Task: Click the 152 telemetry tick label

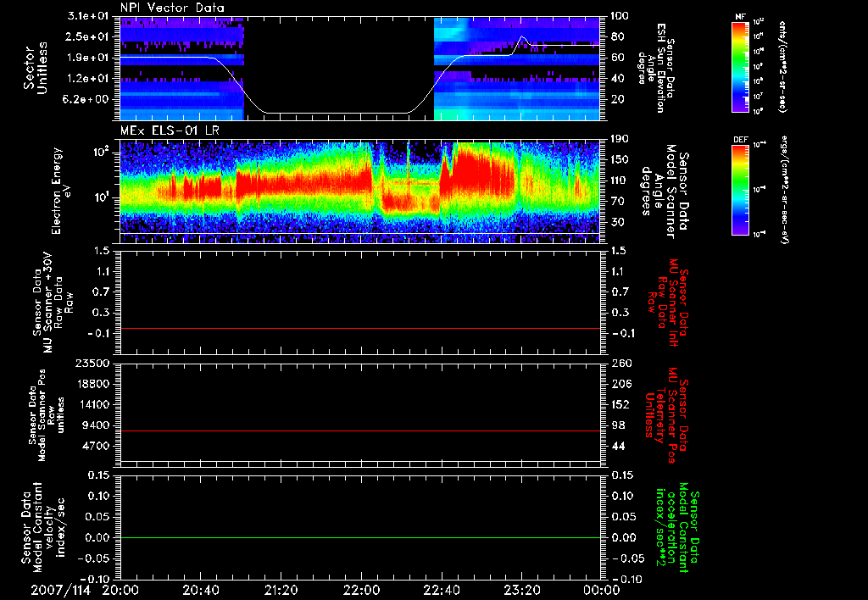Action: pos(621,404)
